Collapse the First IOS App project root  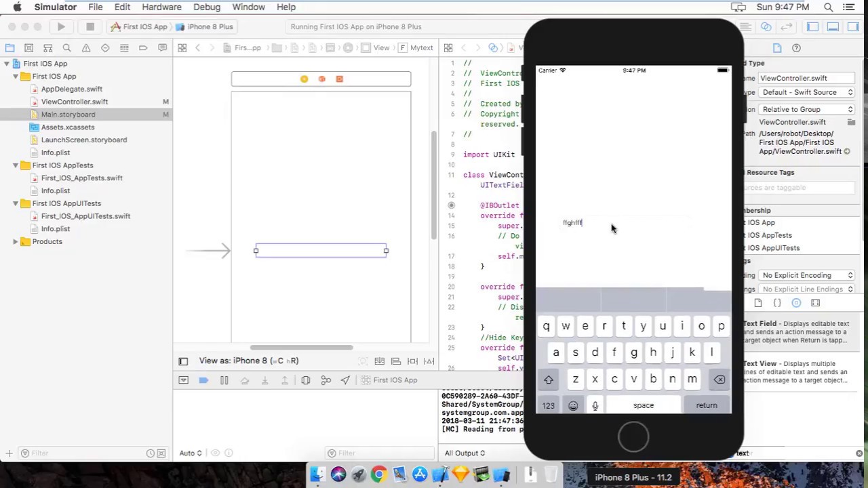pyautogui.click(x=7, y=64)
